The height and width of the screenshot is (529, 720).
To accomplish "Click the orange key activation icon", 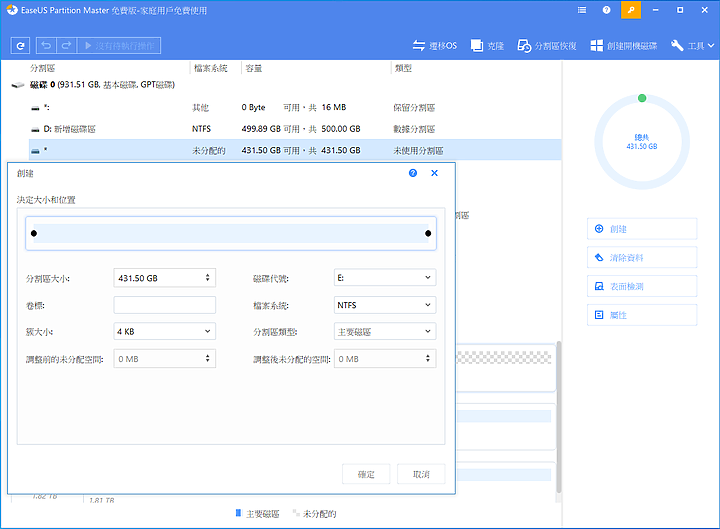I will 631,10.
